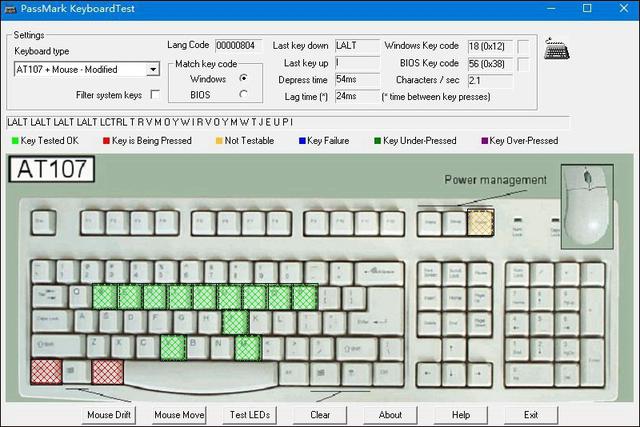
Task: Click the Mouse Move button
Action: 180,415
